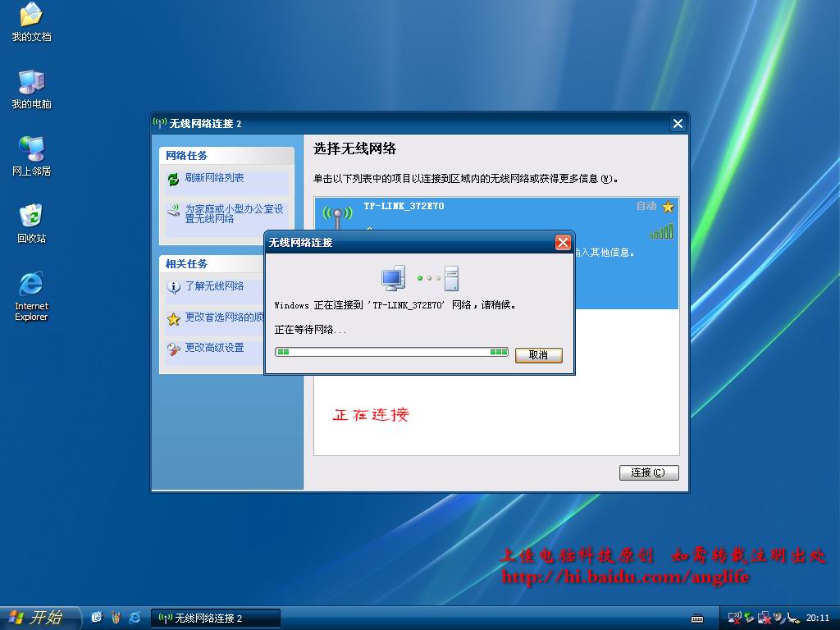Close the 无线网络连接 progress dialog

[x=563, y=243]
